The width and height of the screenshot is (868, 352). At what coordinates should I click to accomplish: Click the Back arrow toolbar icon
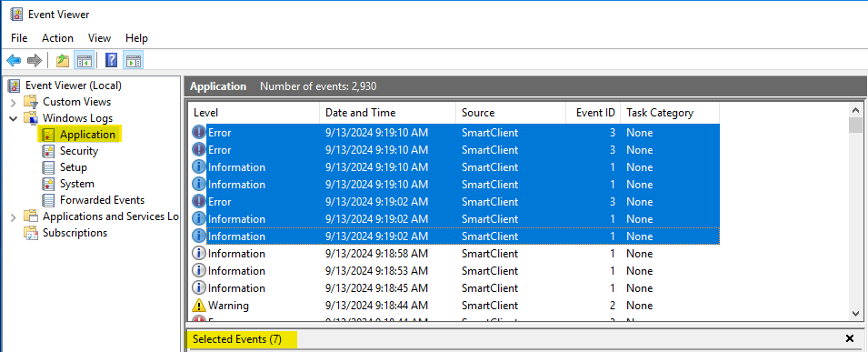14,60
